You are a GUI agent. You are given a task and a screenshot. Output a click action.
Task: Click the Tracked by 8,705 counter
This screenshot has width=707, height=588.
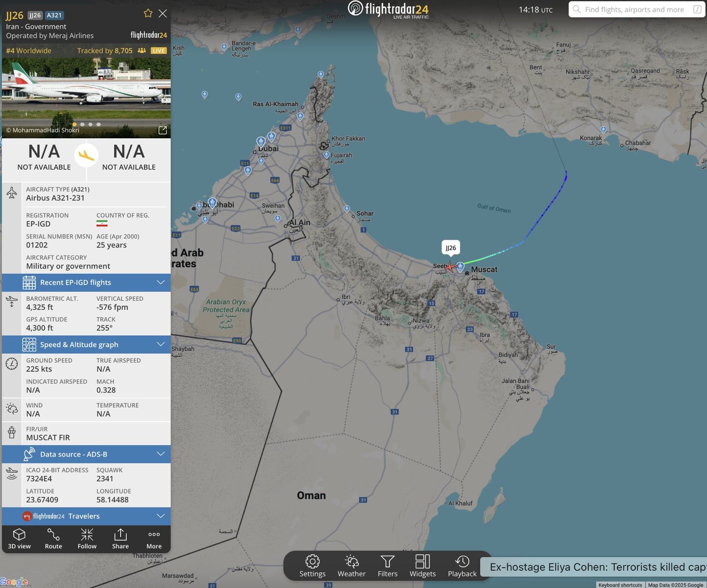pos(105,50)
